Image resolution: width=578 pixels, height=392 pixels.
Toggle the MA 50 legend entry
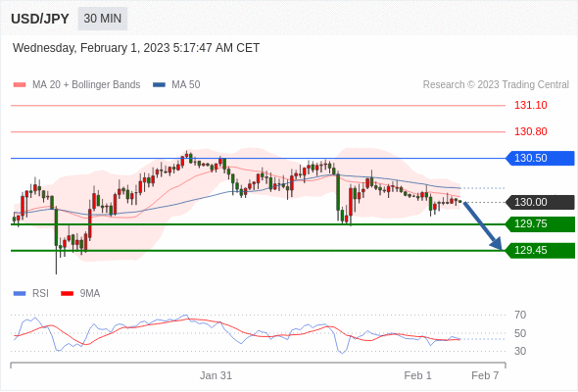point(176,85)
